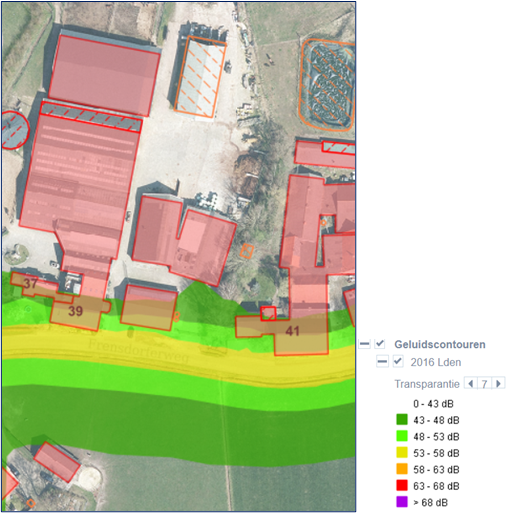Uncheck the Geluidscontouren layer checkbox
This screenshot has width=525, height=513.
pyautogui.click(x=380, y=344)
